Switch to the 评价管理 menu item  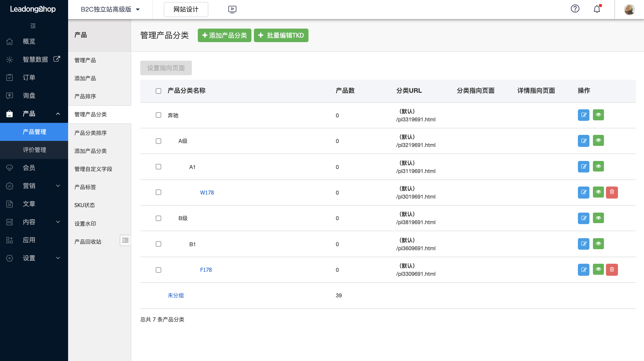(34, 150)
